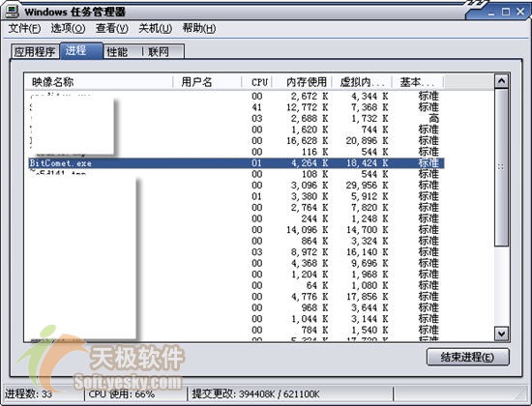Click the 提交更改 status entry
Image resolution: width=532 pixels, height=406 pixels.
(x=255, y=394)
